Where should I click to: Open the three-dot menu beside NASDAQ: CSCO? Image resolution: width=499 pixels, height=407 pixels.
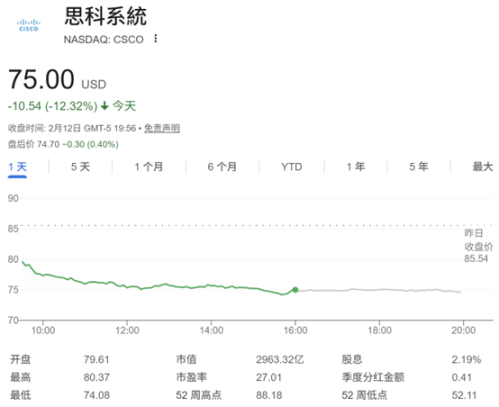point(155,38)
